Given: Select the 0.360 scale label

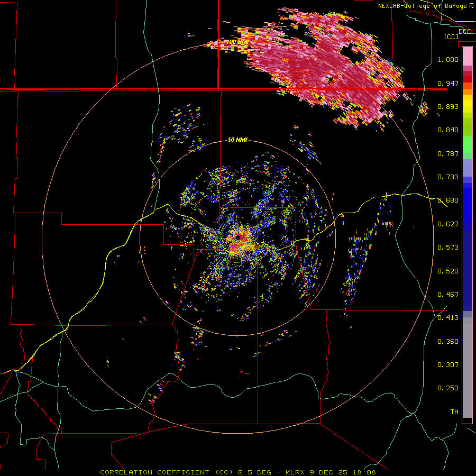Looking at the screenshot, I should (448, 342).
